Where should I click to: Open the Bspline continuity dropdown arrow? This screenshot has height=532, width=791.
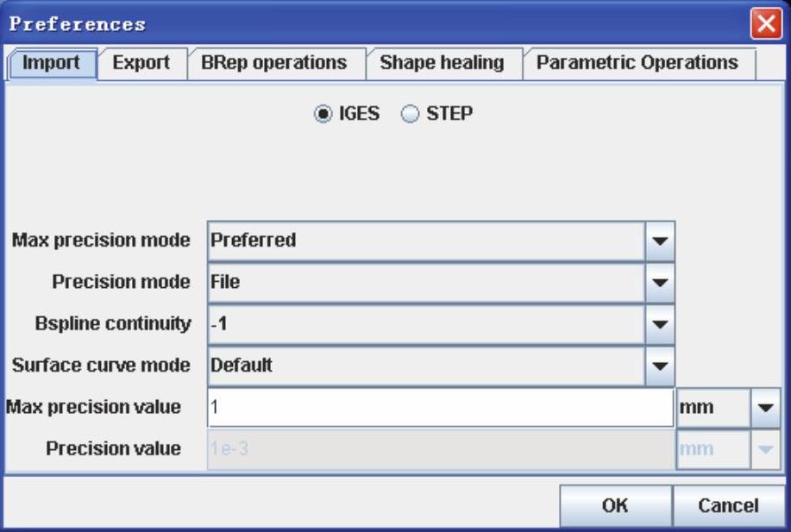pos(660,323)
